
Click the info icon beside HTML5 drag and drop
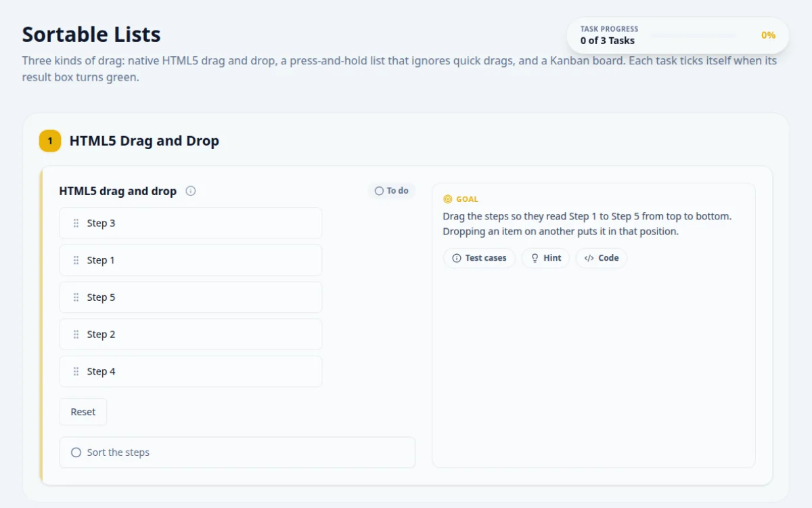point(191,191)
